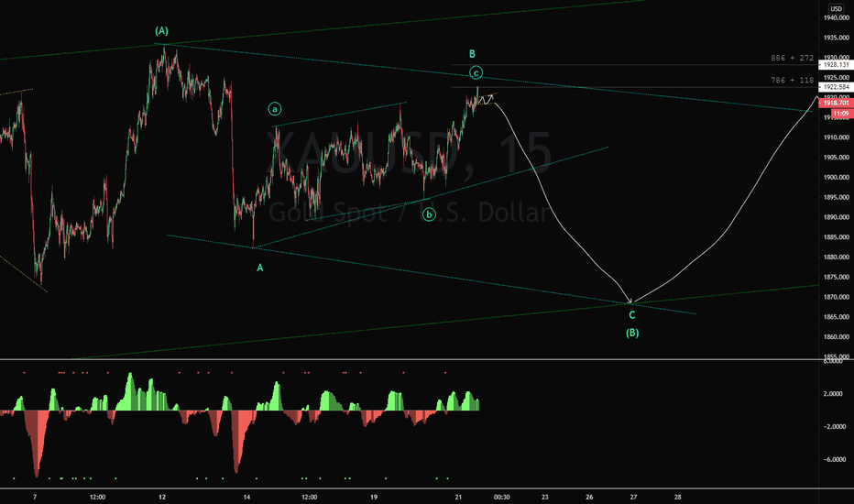Click date 23 on the time axis
854x504 pixels.
[545, 497]
